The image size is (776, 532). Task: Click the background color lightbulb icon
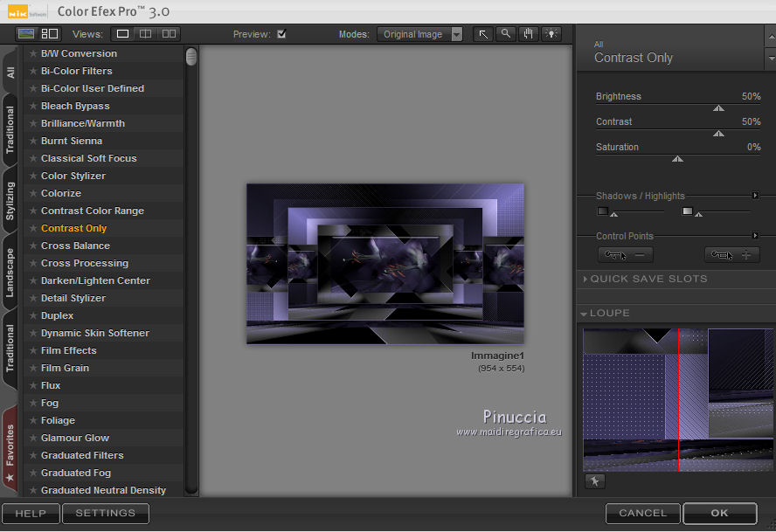[551, 34]
